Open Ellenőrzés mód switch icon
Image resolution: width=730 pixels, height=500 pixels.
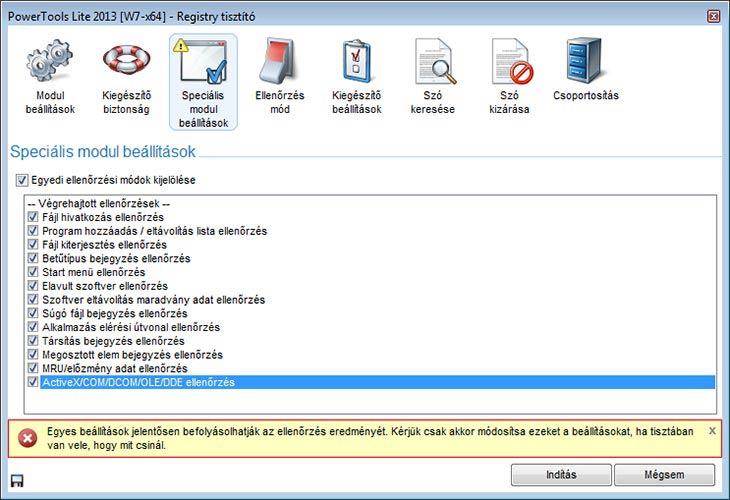coord(279,61)
